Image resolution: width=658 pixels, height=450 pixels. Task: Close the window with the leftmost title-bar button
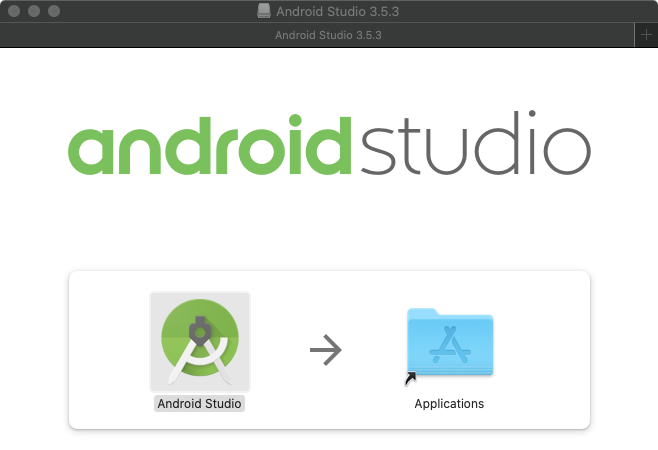click(14, 11)
